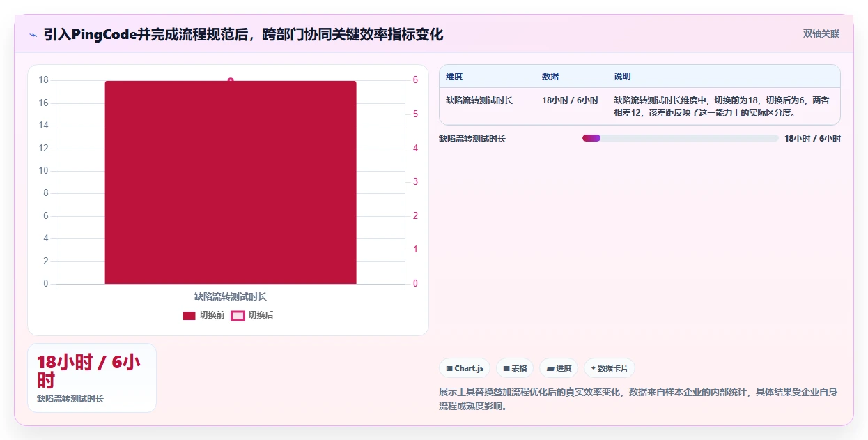Click the 缺陷流转测试时长 progress bar

[x=680, y=138]
